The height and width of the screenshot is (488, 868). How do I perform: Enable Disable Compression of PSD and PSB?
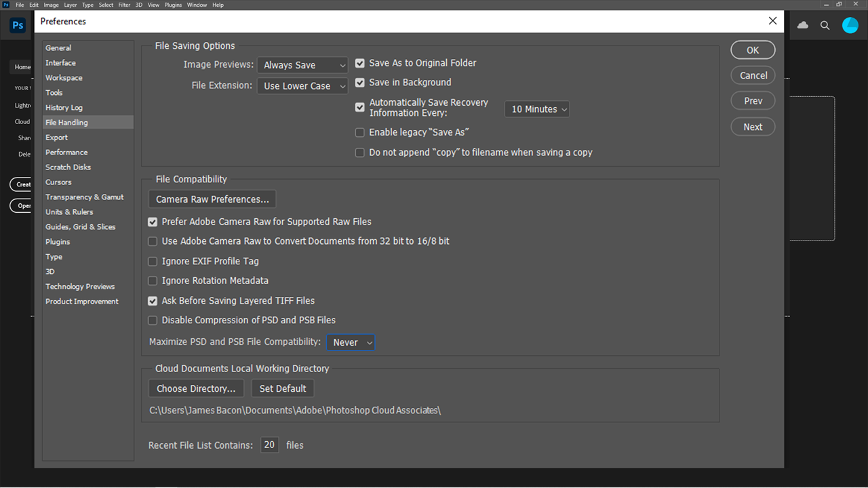153,320
